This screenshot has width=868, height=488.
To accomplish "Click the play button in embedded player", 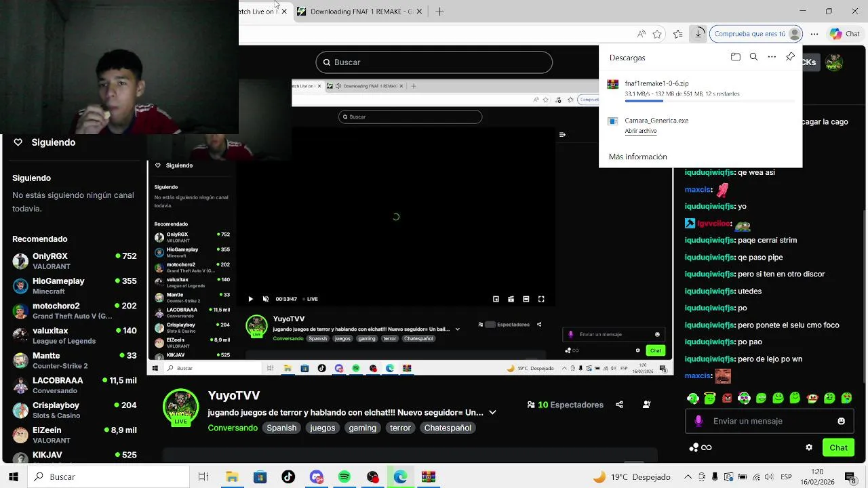I will click(250, 299).
